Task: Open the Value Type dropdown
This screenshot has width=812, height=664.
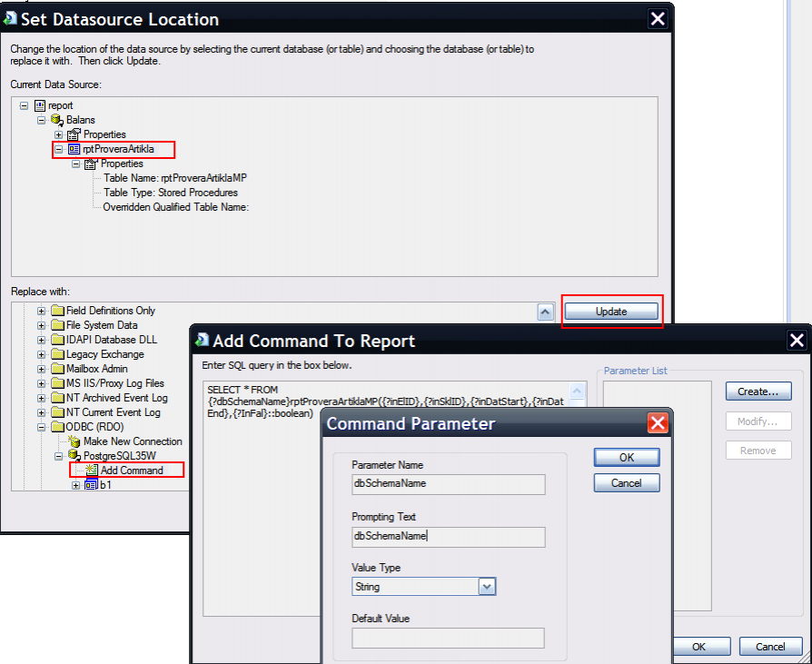Action: tap(488, 587)
